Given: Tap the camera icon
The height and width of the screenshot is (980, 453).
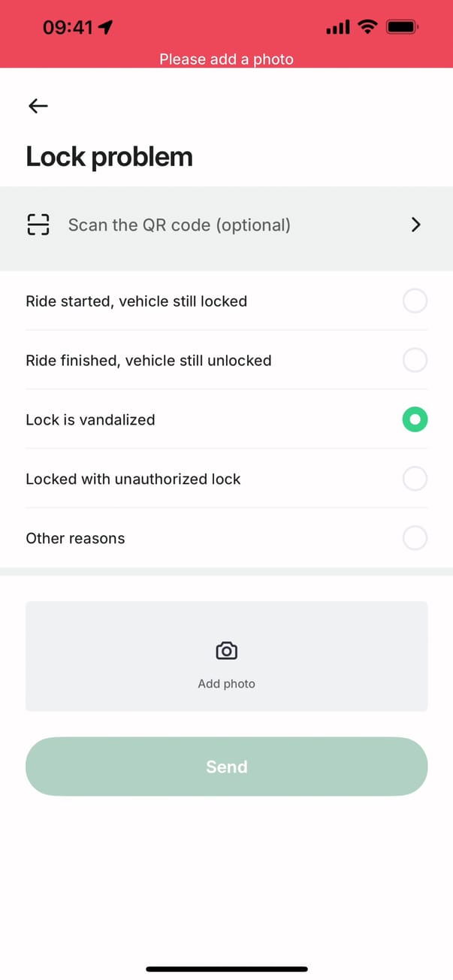Looking at the screenshot, I should pyautogui.click(x=226, y=651).
